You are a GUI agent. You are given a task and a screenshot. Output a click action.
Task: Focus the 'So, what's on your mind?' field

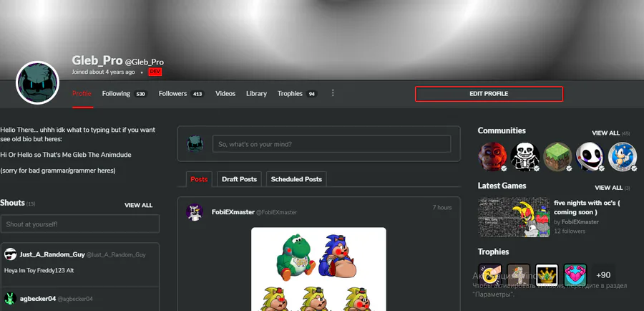coord(331,144)
